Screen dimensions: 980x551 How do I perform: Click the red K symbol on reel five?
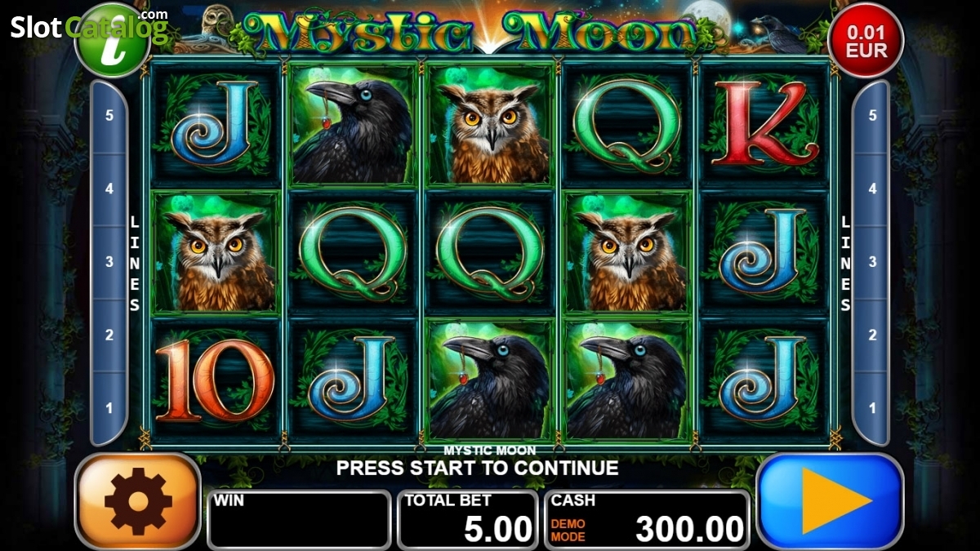(x=764, y=124)
